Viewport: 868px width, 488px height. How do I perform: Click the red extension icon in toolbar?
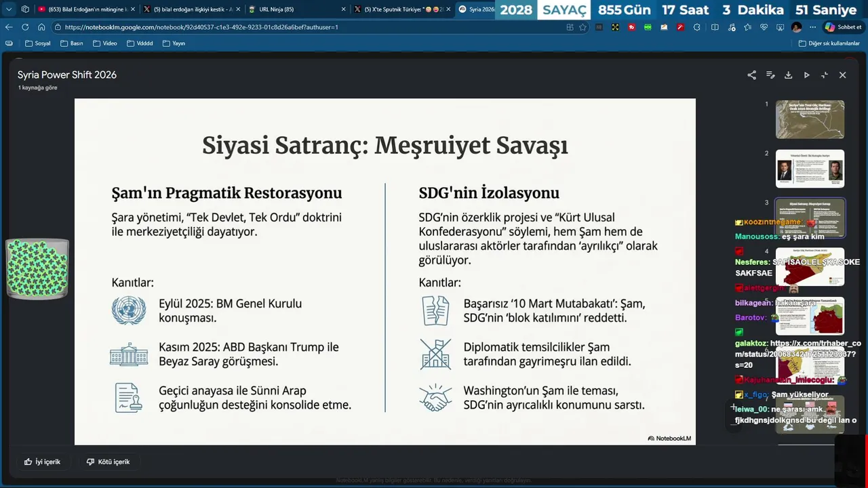tap(631, 27)
